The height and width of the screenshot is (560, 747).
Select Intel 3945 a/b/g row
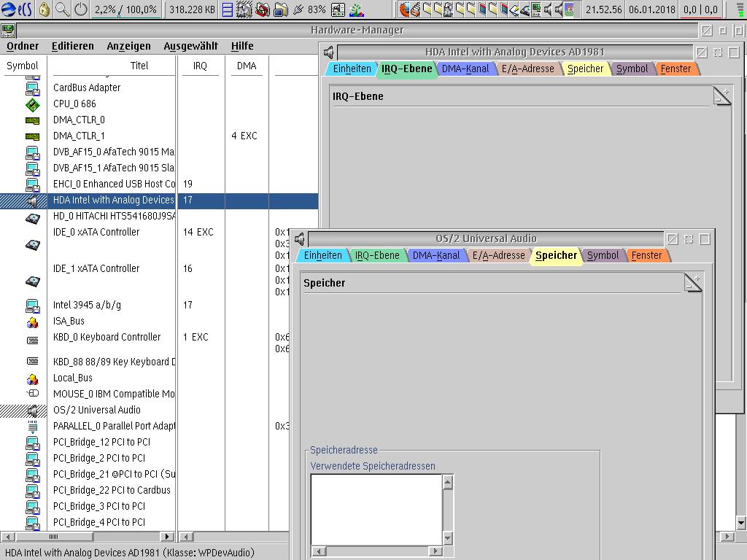pyautogui.click(x=87, y=306)
